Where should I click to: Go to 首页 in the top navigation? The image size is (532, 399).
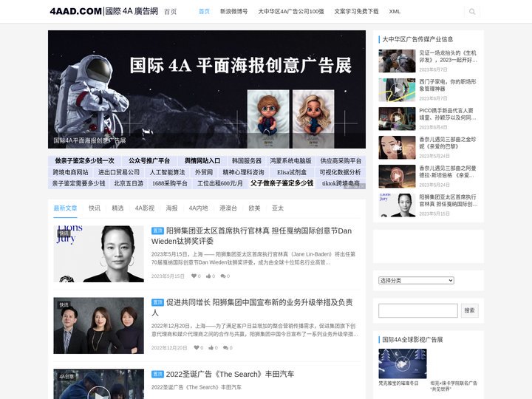pyautogui.click(x=204, y=12)
